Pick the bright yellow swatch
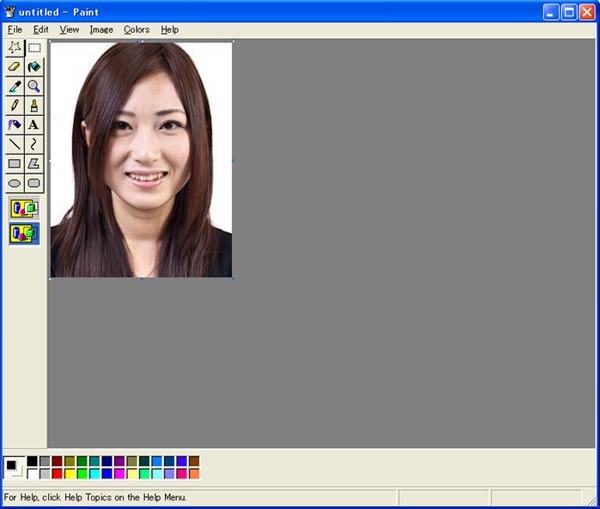 tap(70, 474)
